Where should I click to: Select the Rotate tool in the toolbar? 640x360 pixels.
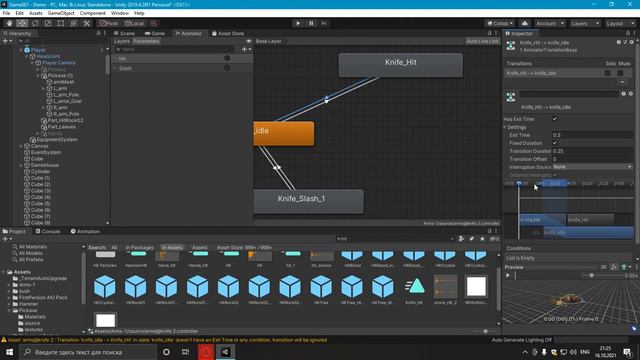coord(35,23)
